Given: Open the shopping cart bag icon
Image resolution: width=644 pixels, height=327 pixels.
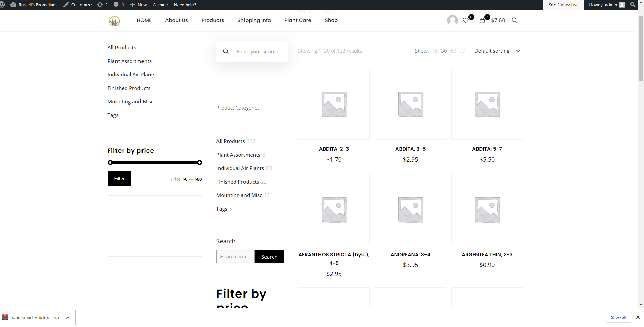Looking at the screenshot, I should click(482, 20).
